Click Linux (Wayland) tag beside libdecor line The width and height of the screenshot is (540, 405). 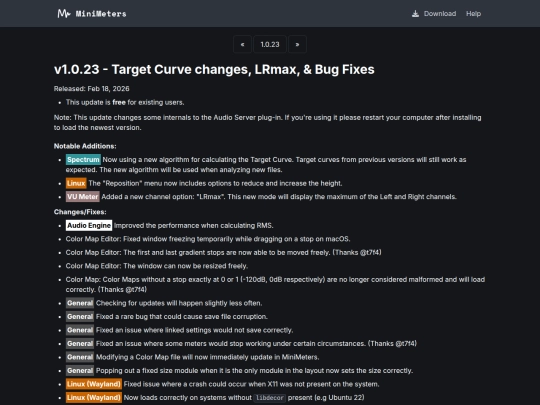[94, 397]
